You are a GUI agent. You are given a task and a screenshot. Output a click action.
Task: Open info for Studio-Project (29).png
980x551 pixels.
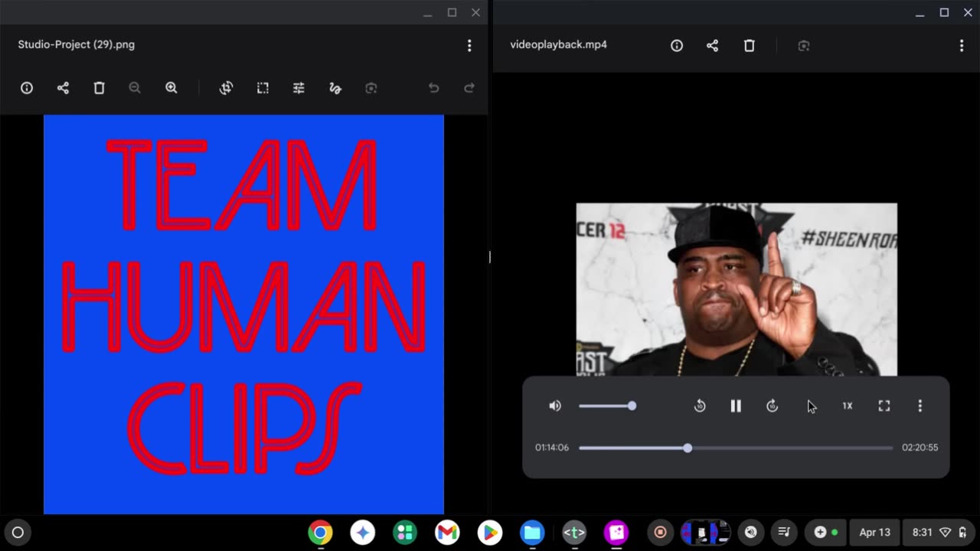coord(27,88)
